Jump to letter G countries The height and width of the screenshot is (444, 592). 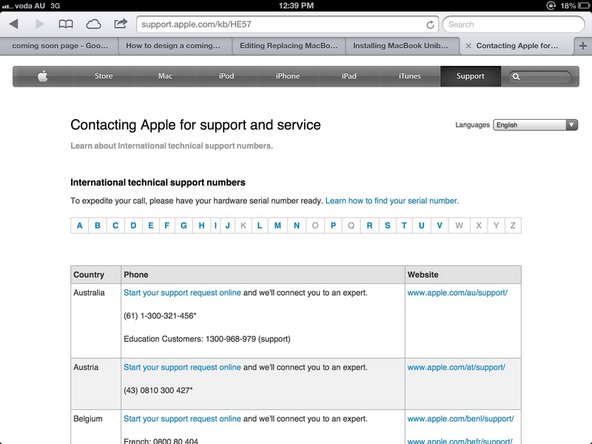tap(184, 225)
